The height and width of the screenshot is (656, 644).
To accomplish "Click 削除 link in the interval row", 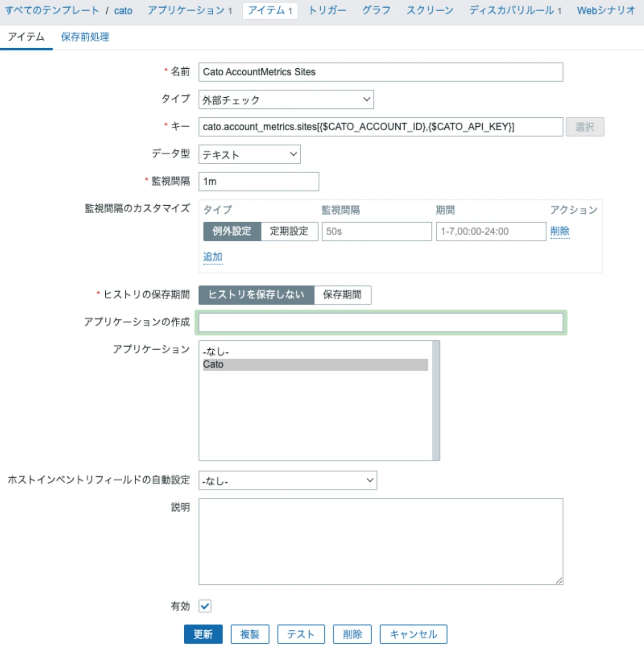I will [x=560, y=231].
